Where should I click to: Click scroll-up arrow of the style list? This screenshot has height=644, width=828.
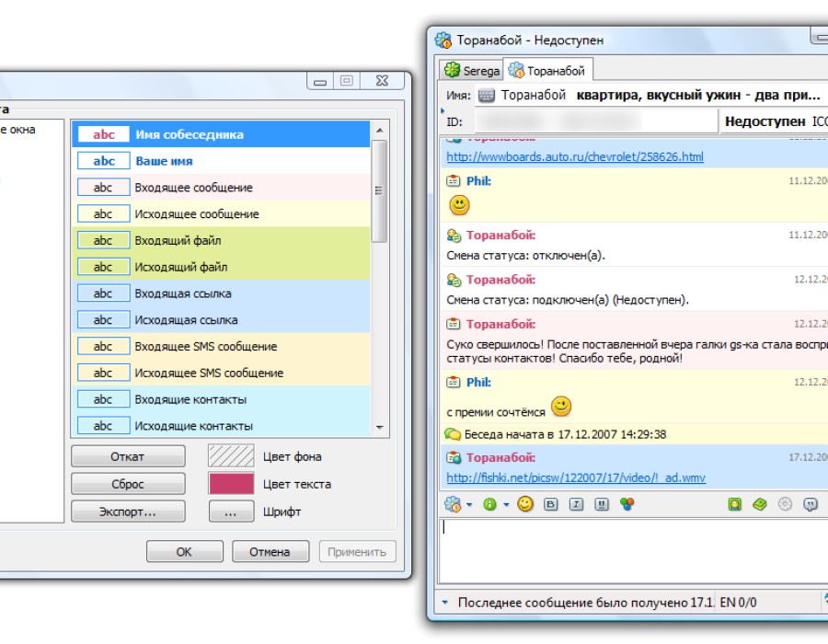(x=380, y=130)
